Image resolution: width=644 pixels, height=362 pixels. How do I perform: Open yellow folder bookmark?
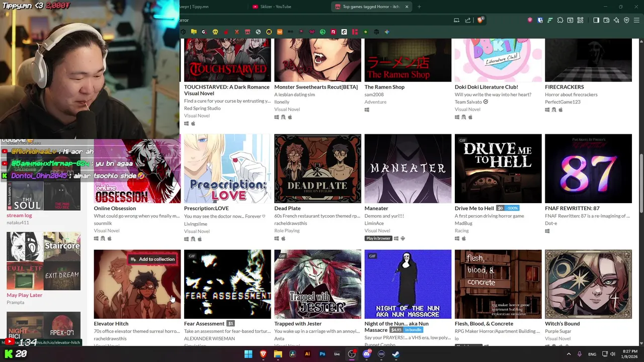pyautogui.click(x=194, y=32)
